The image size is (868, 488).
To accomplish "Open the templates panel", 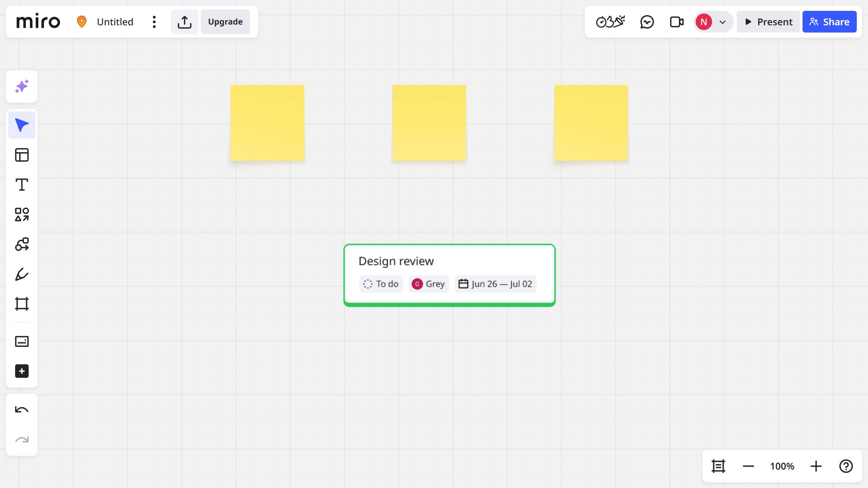I will (21, 154).
